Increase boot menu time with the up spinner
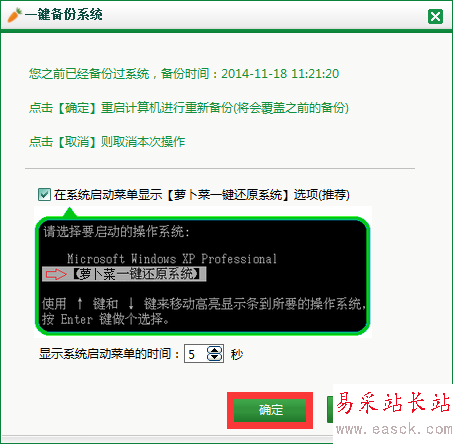The width and height of the screenshot is (453, 444). point(214,350)
